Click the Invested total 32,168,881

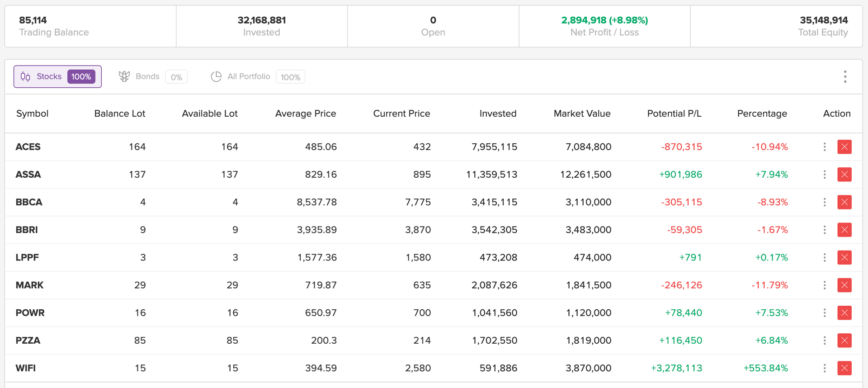(x=262, y=20)
